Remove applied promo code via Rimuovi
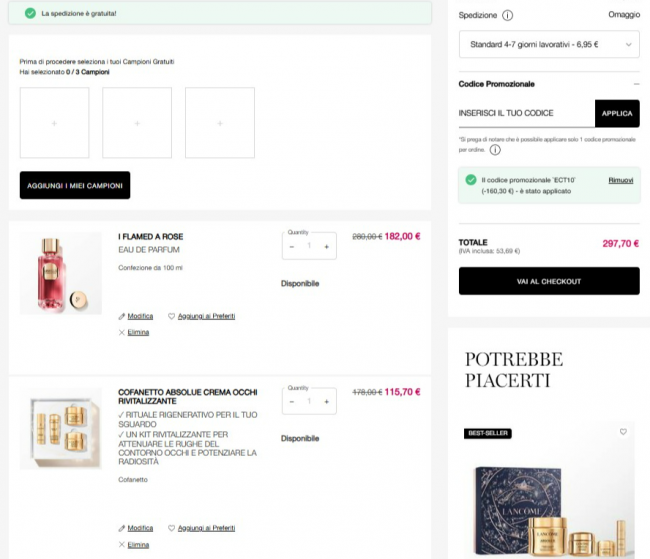 [x=621, y=180]
